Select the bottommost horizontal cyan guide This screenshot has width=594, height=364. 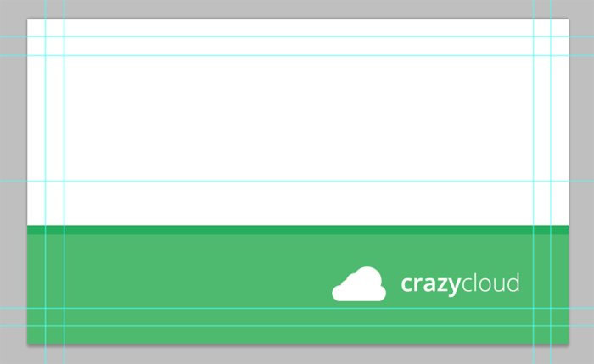(x=297, y=325)
